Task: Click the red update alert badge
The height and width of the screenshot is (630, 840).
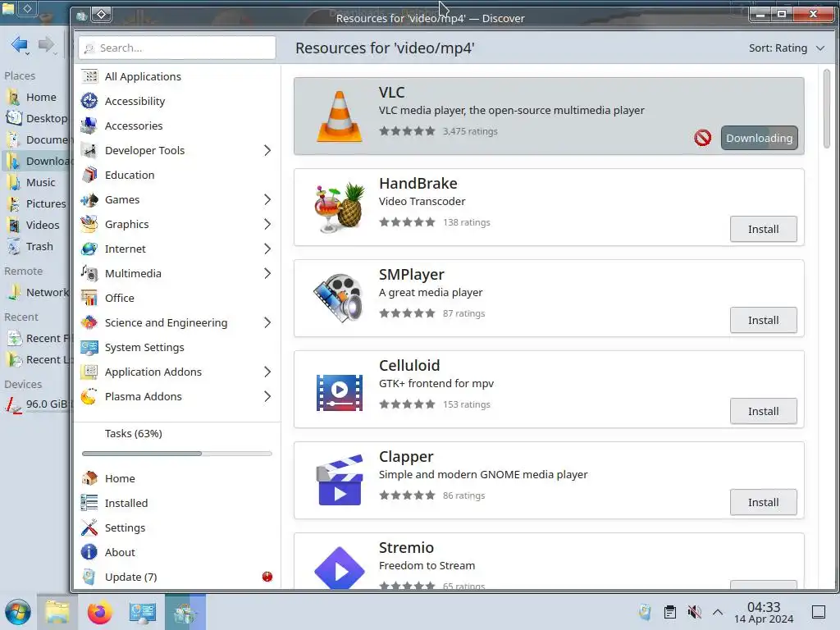Action: [267, 577]
